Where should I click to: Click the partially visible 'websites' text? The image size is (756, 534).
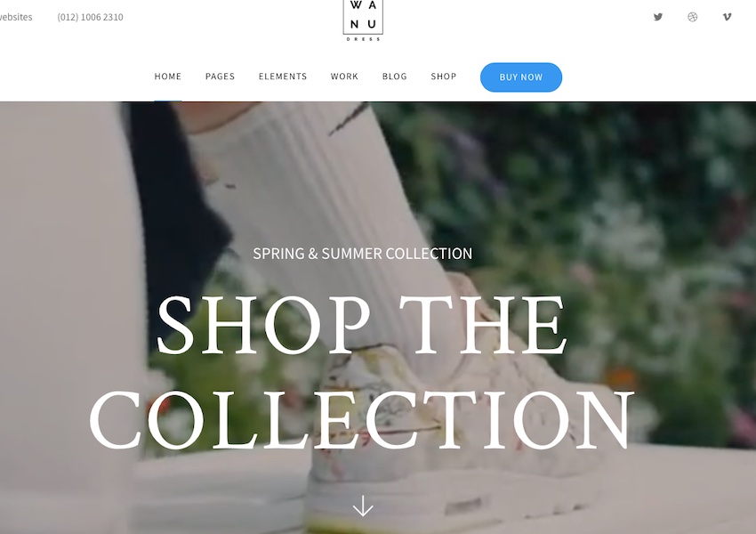(x=16, y=17)
